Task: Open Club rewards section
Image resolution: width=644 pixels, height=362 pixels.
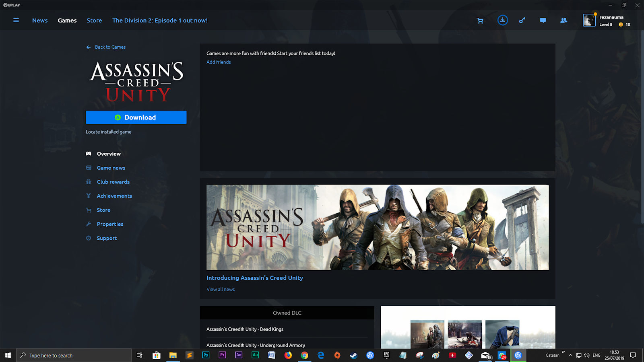Action: point(113,182)
